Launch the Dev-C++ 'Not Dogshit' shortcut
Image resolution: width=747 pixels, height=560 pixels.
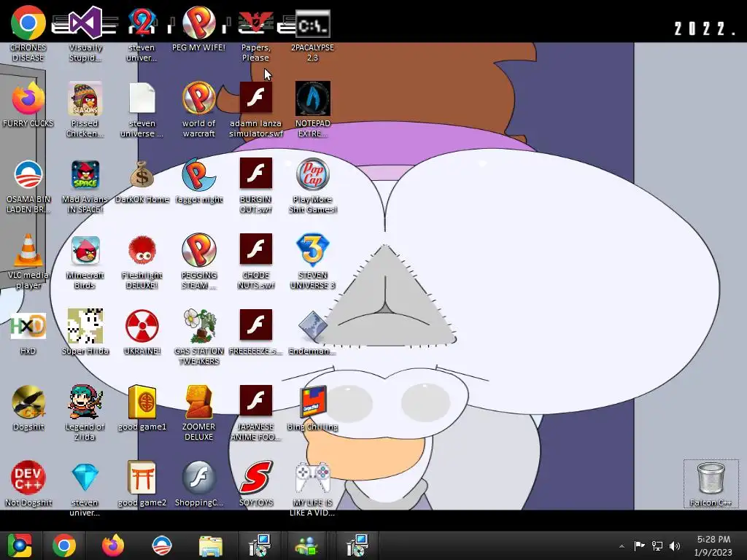pos(28,478)
